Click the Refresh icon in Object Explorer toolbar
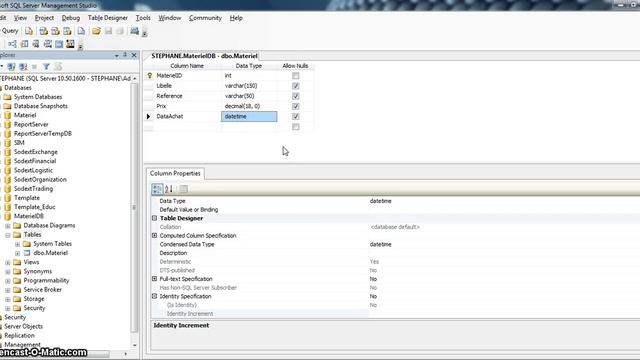Viewport: 640px width, 360px height. click(58, 67)
